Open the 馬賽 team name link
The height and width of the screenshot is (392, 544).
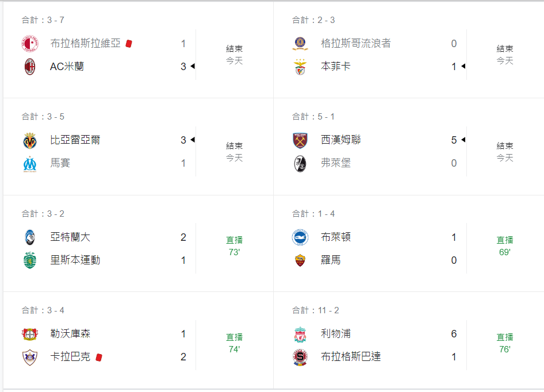pos(60,163)
